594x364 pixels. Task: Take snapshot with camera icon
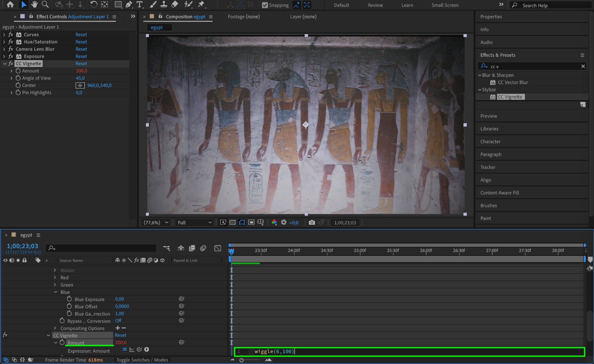click(311, 222)
